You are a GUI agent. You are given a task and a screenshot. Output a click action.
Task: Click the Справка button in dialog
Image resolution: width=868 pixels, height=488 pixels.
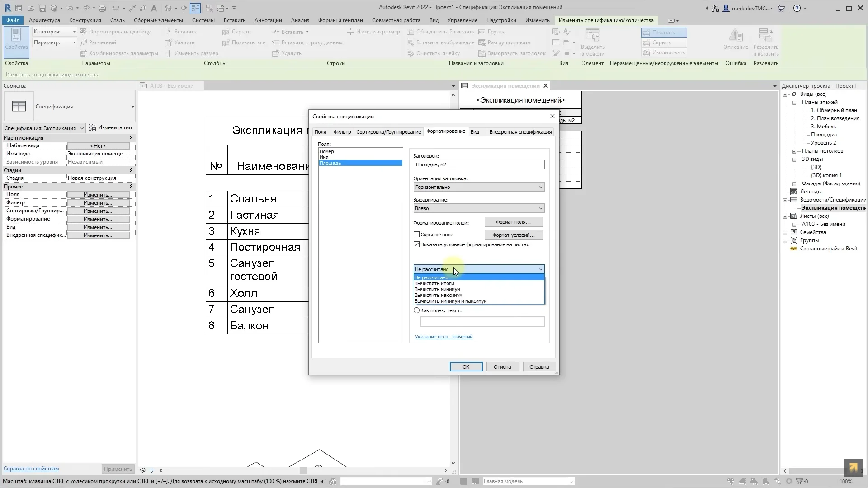(x=539, y=367)
